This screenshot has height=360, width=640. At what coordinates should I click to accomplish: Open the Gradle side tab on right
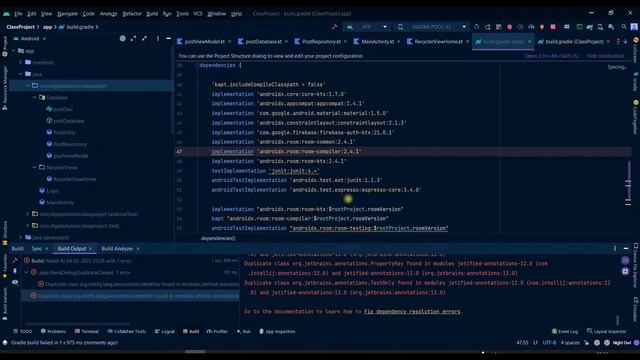point(636,81)
